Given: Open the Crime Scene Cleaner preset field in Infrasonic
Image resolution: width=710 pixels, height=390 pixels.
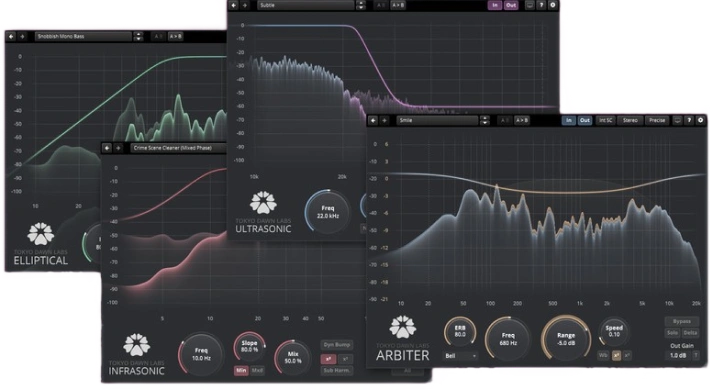Looking at the screenshot, I should (x=179, y=148).
